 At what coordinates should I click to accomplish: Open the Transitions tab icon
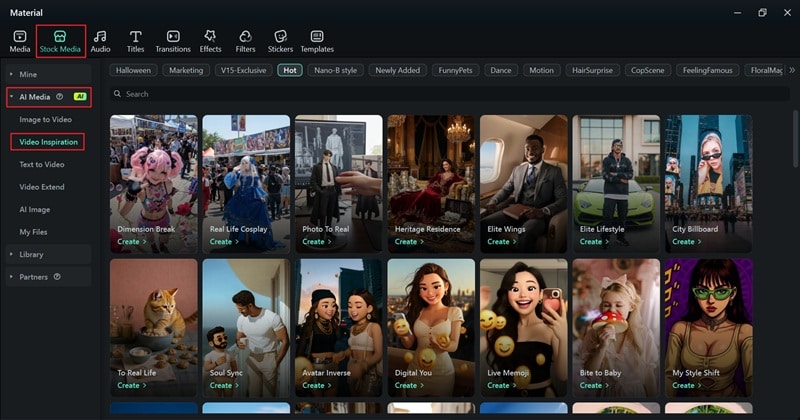click(x=173, y=36)
